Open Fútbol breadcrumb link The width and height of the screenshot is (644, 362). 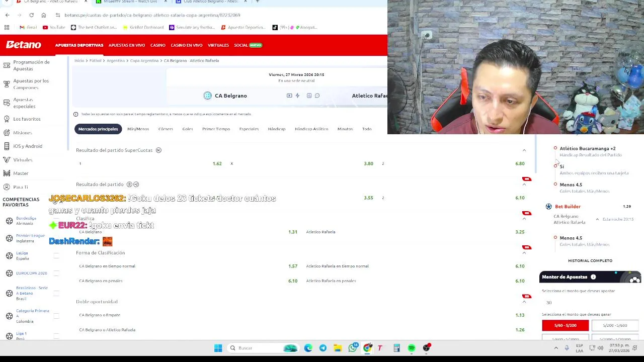pos(96,61)
